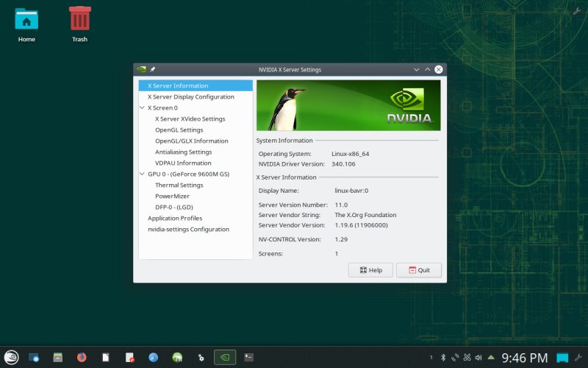Toggle the pin icon in titlebar

(x=152, y=69)
